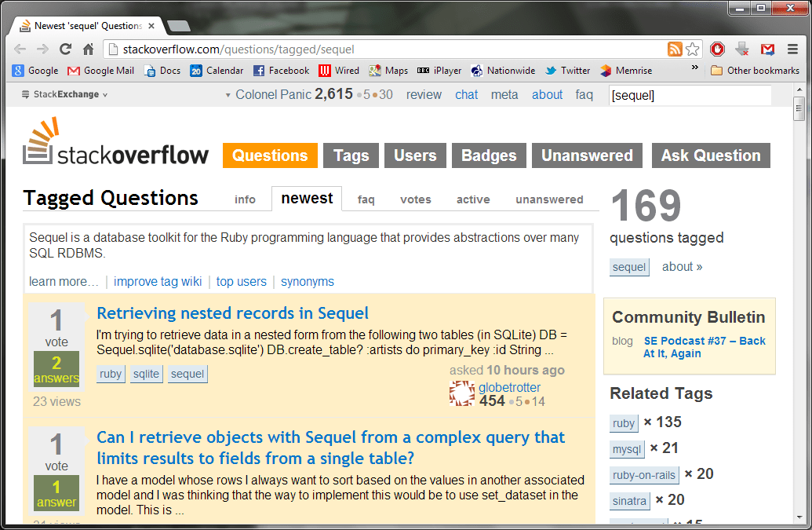Open the Google bookmark
This screenshot has height=530, width=812.
pyautogui.click(x=35, y=71)
